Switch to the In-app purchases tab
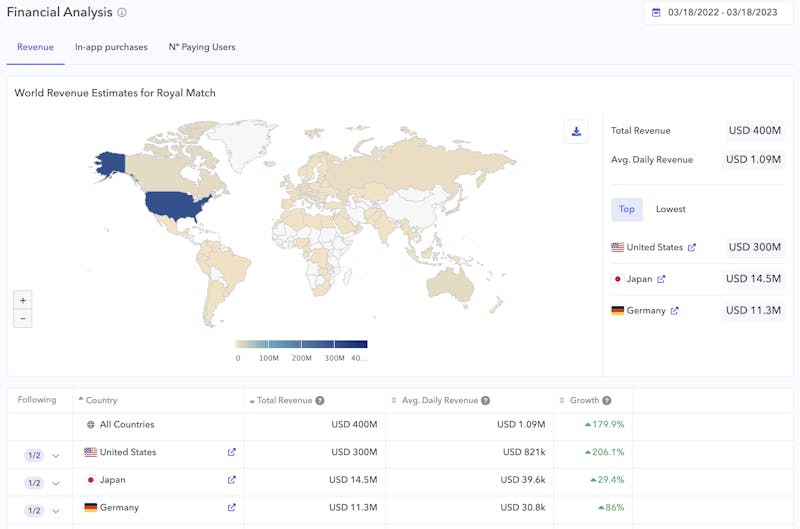800x529 pixels. click(111, 47)
